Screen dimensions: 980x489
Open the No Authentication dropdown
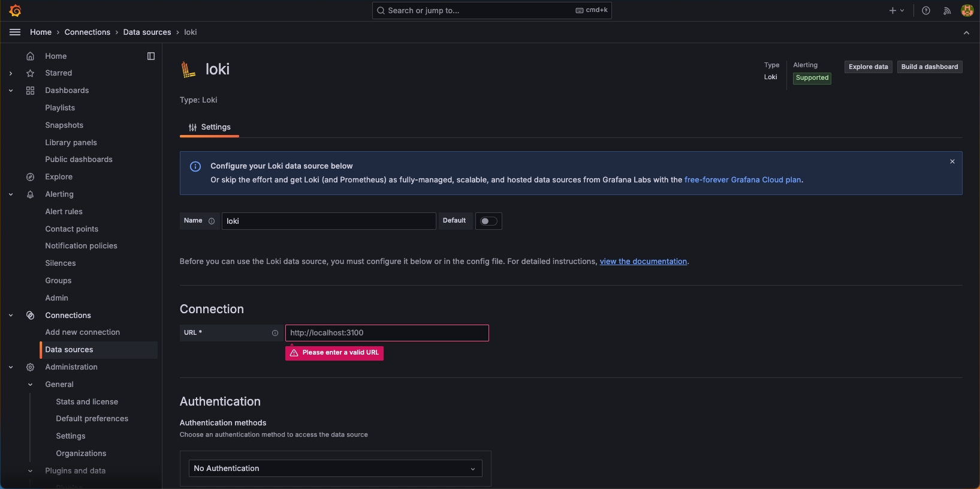(336, 469)
